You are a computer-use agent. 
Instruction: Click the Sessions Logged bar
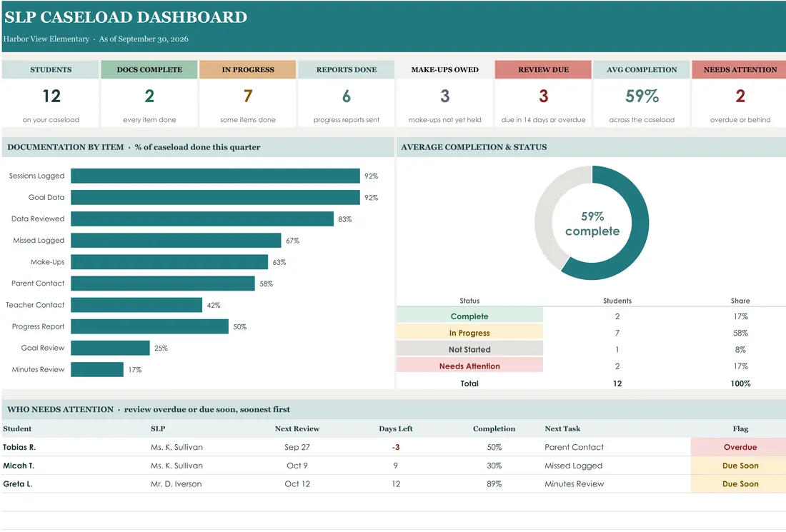point(215,176)
